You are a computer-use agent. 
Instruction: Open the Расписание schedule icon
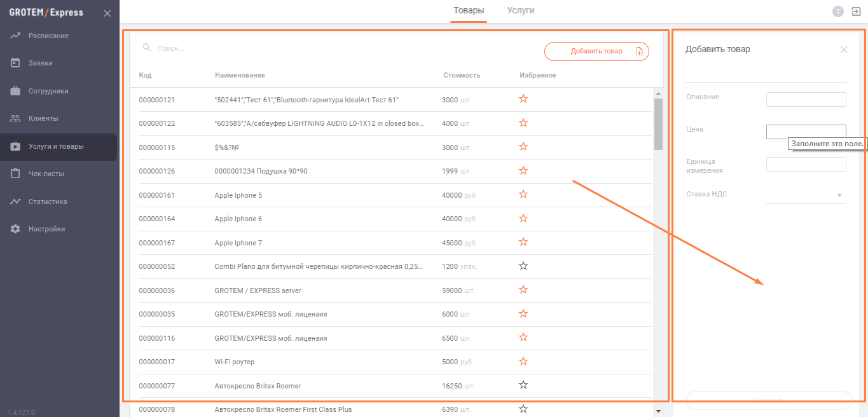pos(16,36)
